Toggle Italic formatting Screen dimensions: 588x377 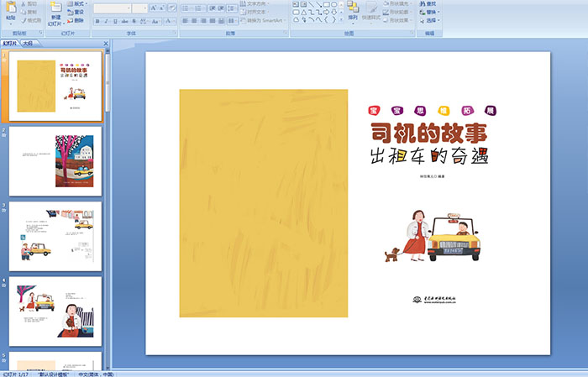tap(106, 21)
